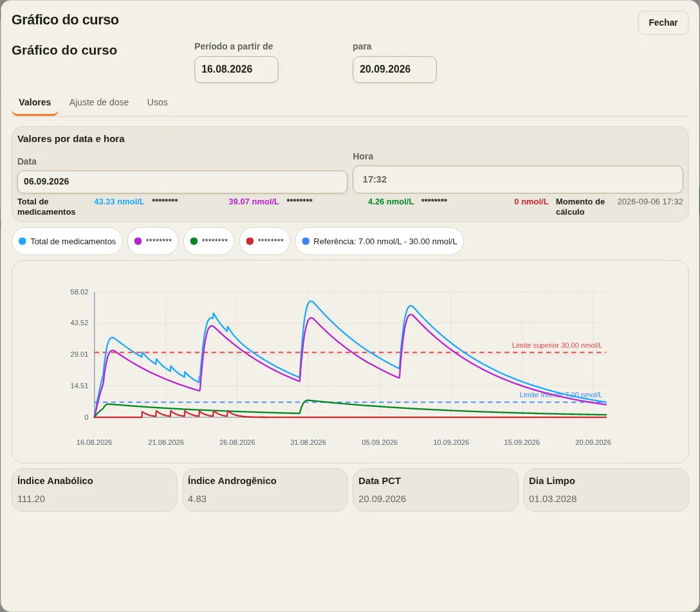Click the 43.52 y-axis label
The height and width of the screenshot is (612, 700).
point(80,323)
